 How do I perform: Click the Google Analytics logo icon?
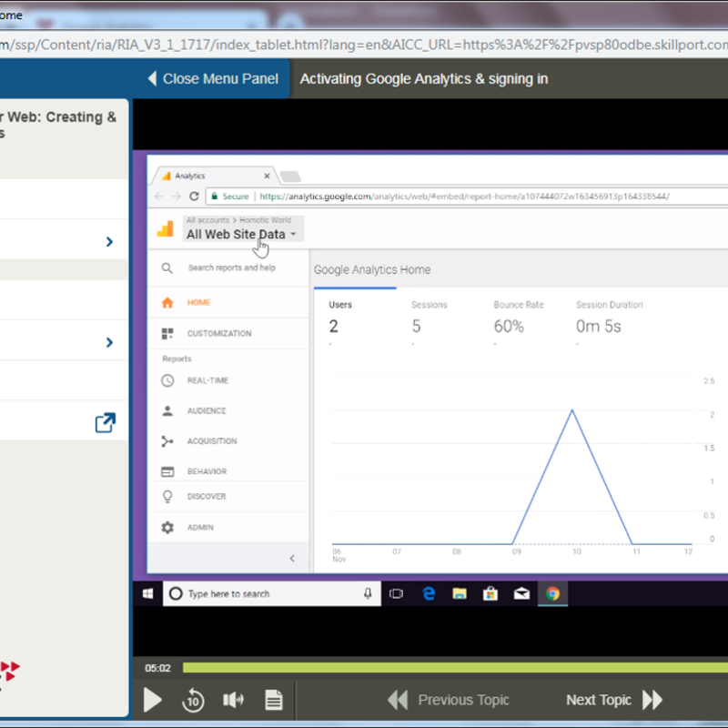(166, 229)
